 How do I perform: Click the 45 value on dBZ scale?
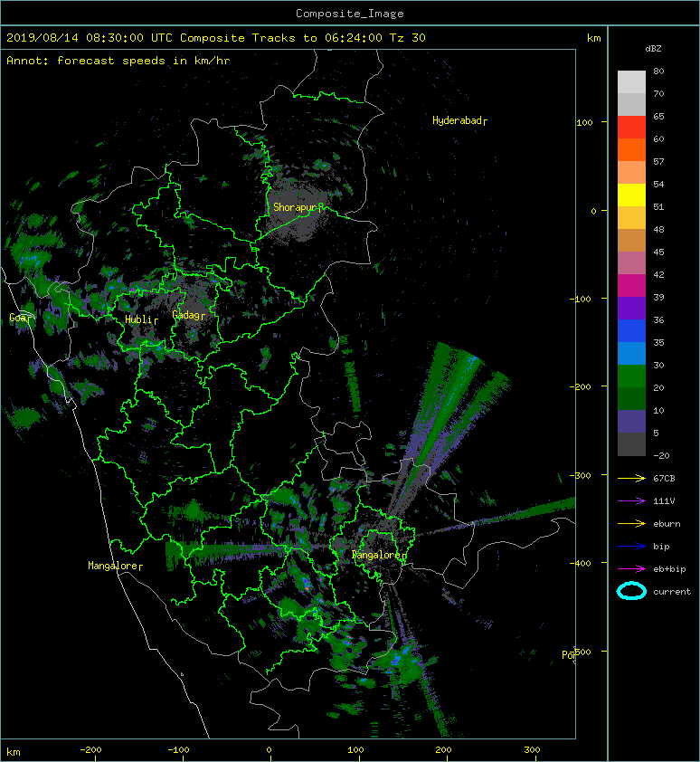[x=658, y=252]
